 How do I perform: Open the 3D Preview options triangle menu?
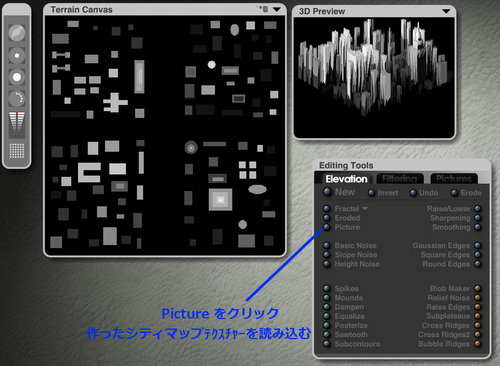click(446, 11)
